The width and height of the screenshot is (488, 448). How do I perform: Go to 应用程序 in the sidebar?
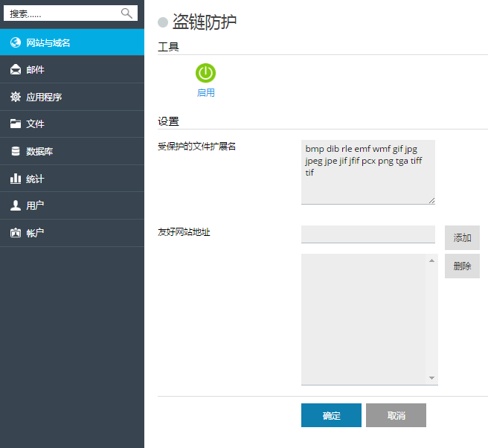tap(72, 97)
